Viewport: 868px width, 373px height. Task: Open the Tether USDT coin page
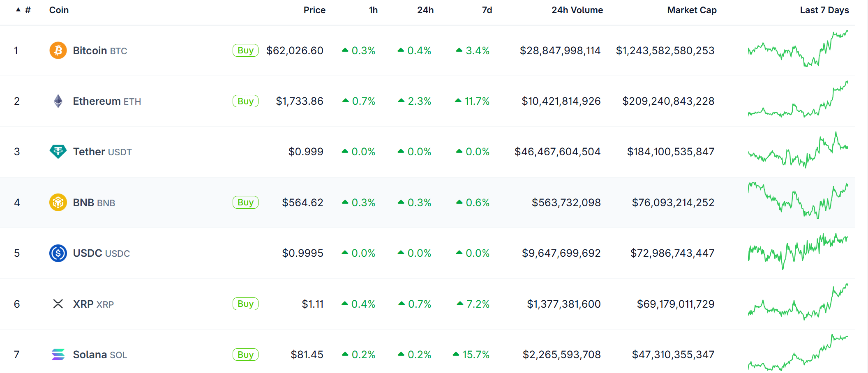(x=102, y=152)
